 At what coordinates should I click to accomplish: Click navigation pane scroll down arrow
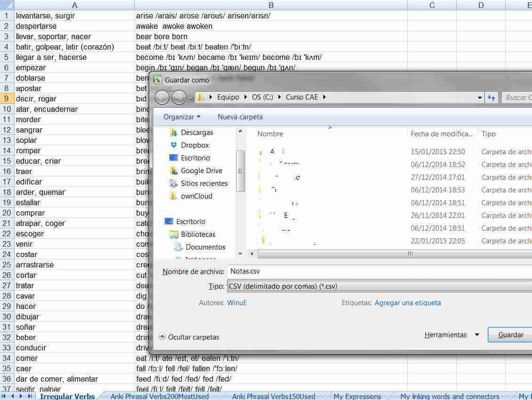click(240, 254)
